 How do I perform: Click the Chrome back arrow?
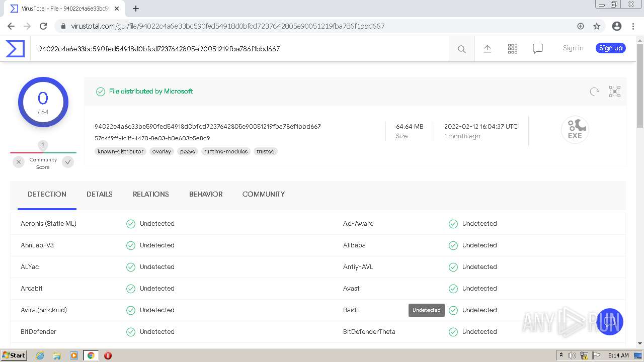11,26
